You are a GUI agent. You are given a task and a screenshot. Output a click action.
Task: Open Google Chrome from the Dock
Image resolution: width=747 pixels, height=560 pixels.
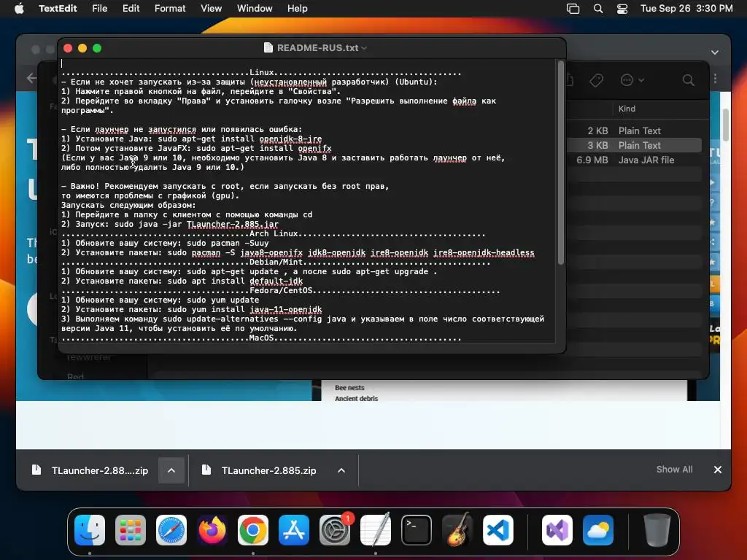click(253, 530)
